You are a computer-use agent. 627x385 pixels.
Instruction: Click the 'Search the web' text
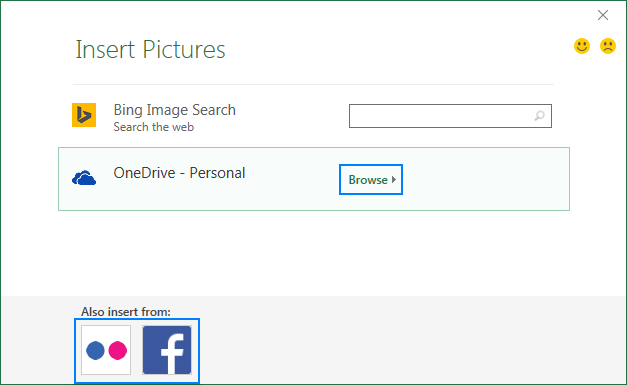pyautogui.click(x=154, y=127)
